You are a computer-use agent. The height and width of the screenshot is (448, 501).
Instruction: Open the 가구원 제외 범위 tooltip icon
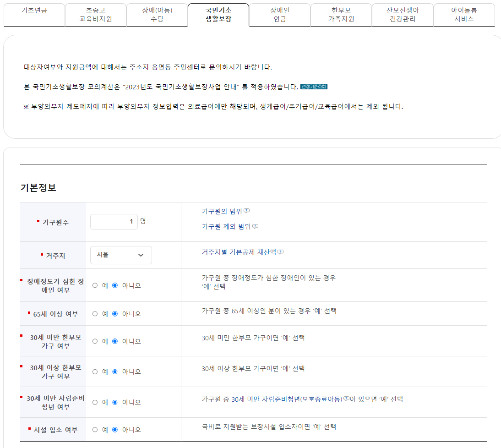(x=256, y=226)
